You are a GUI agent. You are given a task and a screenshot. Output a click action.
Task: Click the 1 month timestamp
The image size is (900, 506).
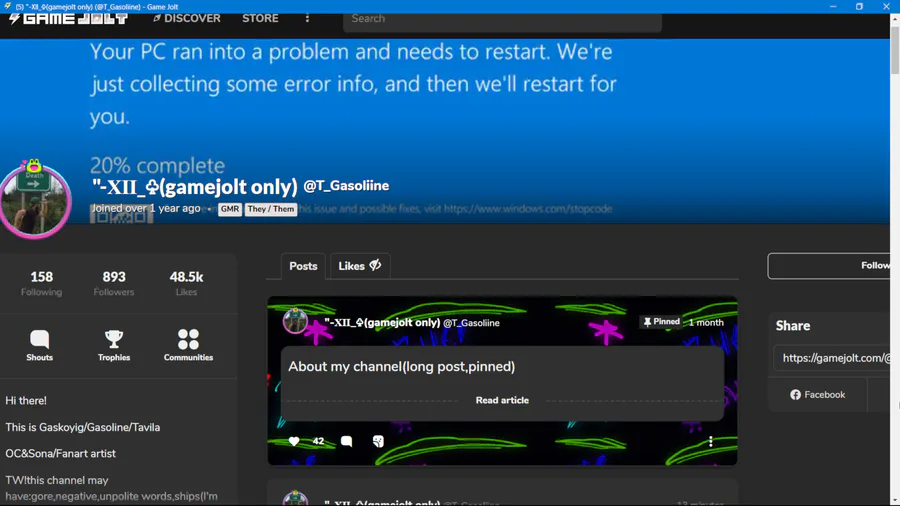pos(706,322)
